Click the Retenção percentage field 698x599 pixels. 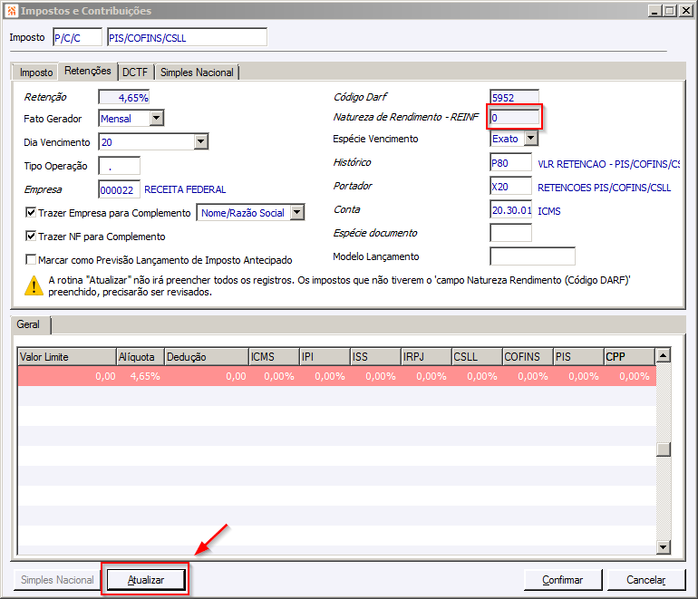coord(124,97)
